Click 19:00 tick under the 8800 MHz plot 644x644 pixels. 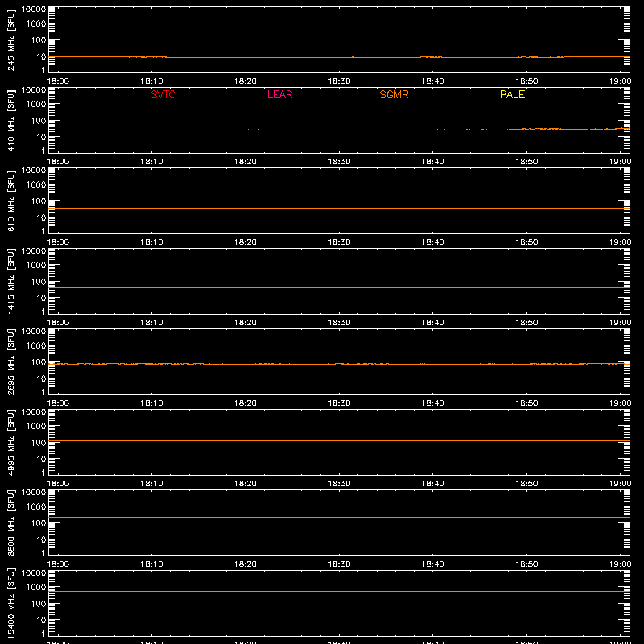(620, 564)
